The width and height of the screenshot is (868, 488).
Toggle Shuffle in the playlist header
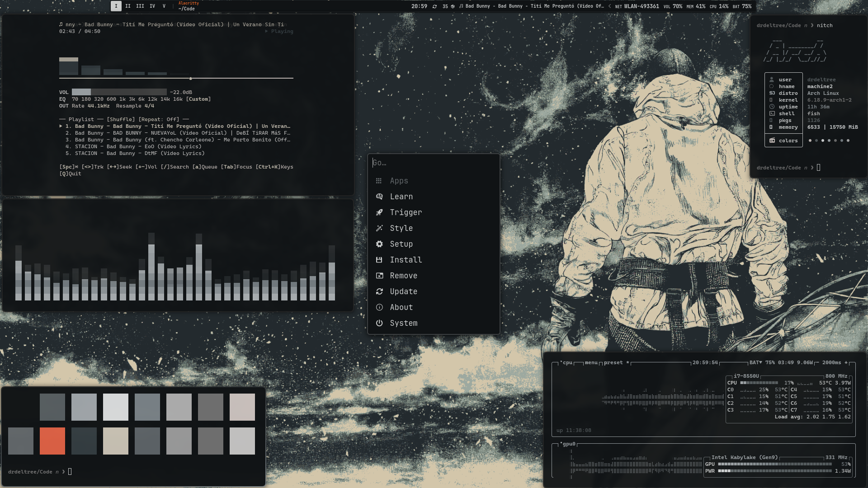[121, 119]
